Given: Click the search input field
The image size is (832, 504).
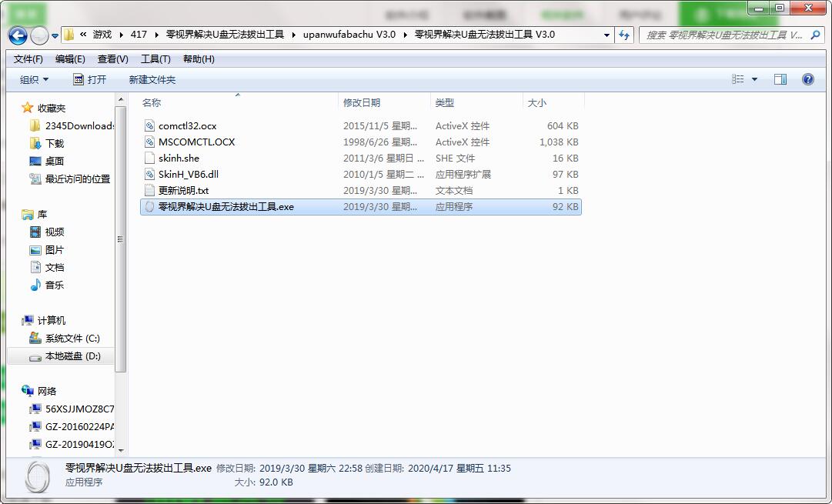Looking at the screenshot, I should coord(725,35).
